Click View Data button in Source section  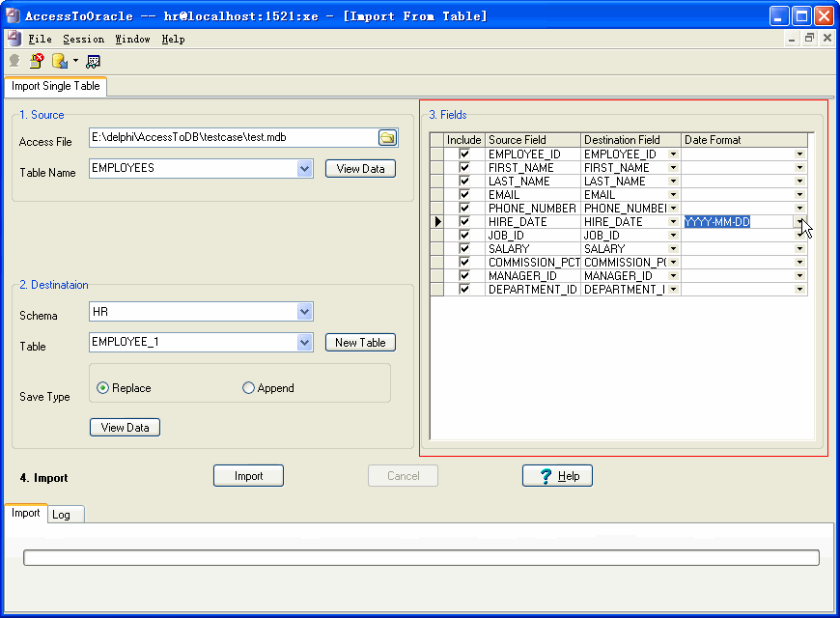[x=360, y=169]
